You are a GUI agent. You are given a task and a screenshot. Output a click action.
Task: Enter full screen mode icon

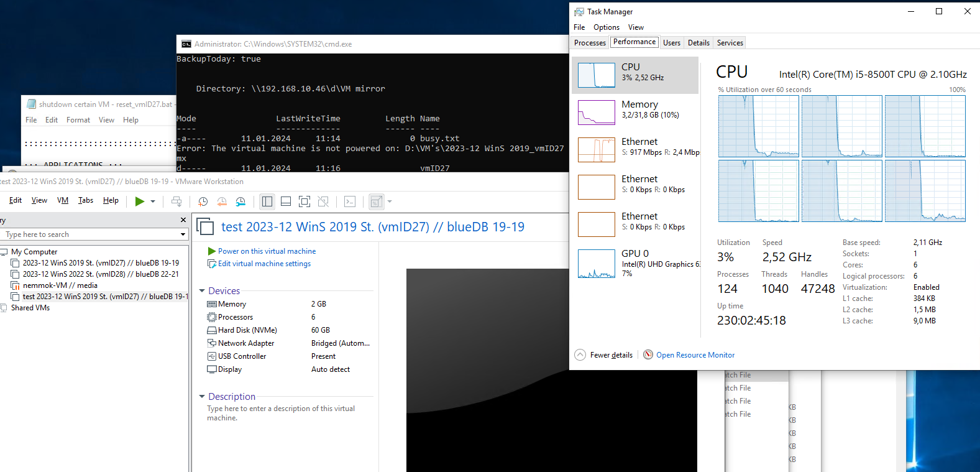tap(305, 201)
